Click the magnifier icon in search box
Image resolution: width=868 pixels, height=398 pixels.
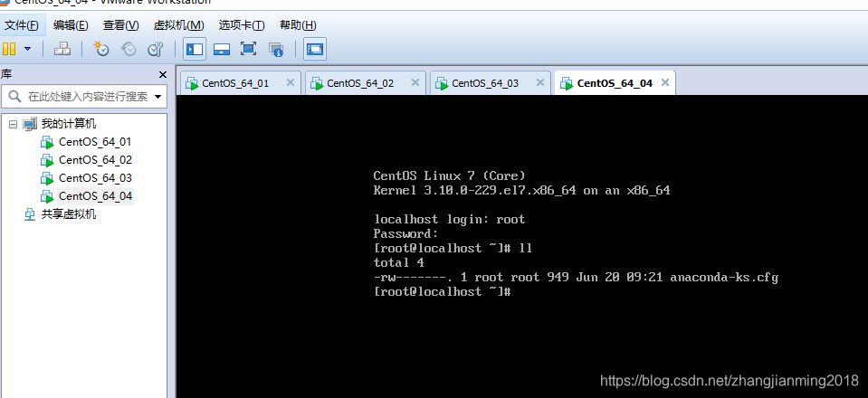pyautogui.click(x=15, y=97)
